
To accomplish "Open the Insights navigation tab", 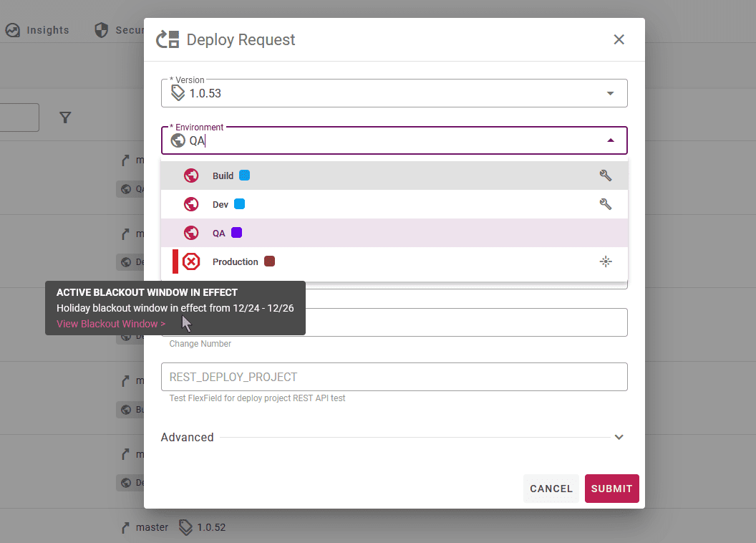I will tap(38, 30).
